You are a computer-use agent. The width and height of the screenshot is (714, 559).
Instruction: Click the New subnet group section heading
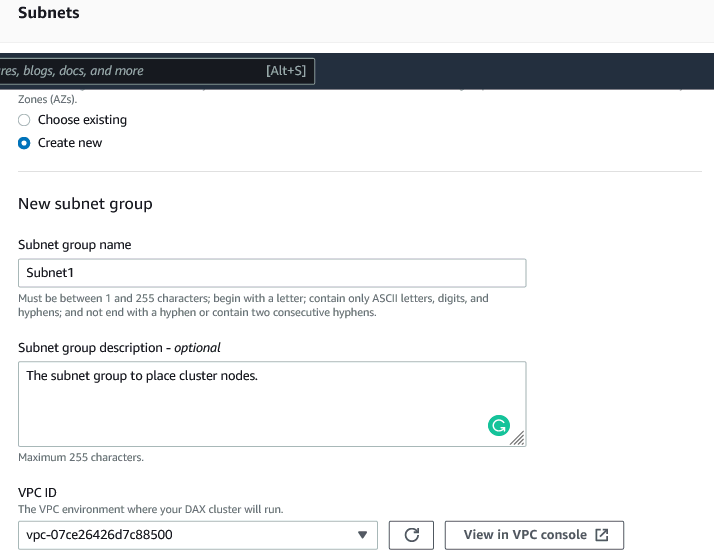tap(85, 204)
